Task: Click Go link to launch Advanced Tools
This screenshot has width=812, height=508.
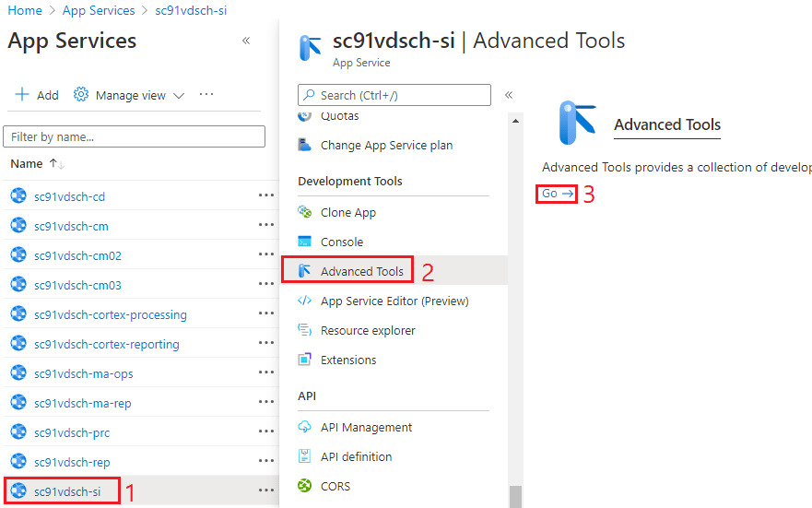Action: pyautogui.click(x=558, y=194)
